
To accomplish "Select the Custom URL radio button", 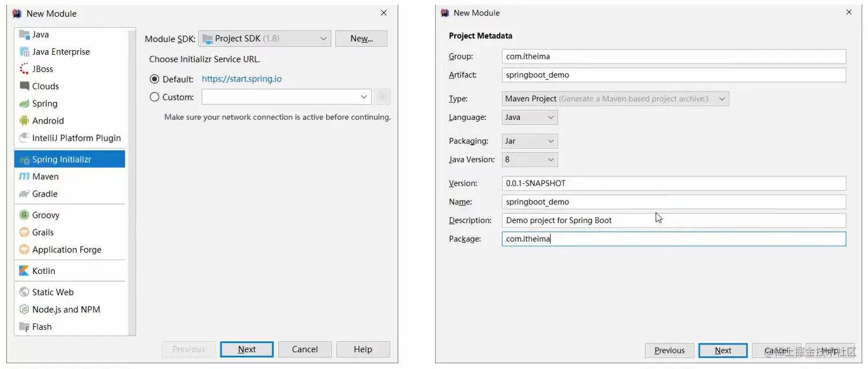I will (154, 97).
